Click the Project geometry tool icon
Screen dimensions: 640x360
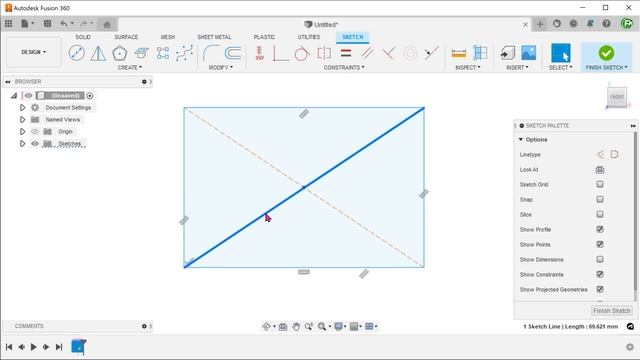[x=141, y=53]
